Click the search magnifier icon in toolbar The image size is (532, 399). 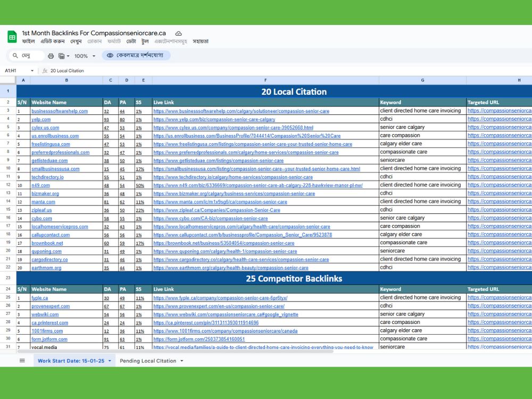15,55
